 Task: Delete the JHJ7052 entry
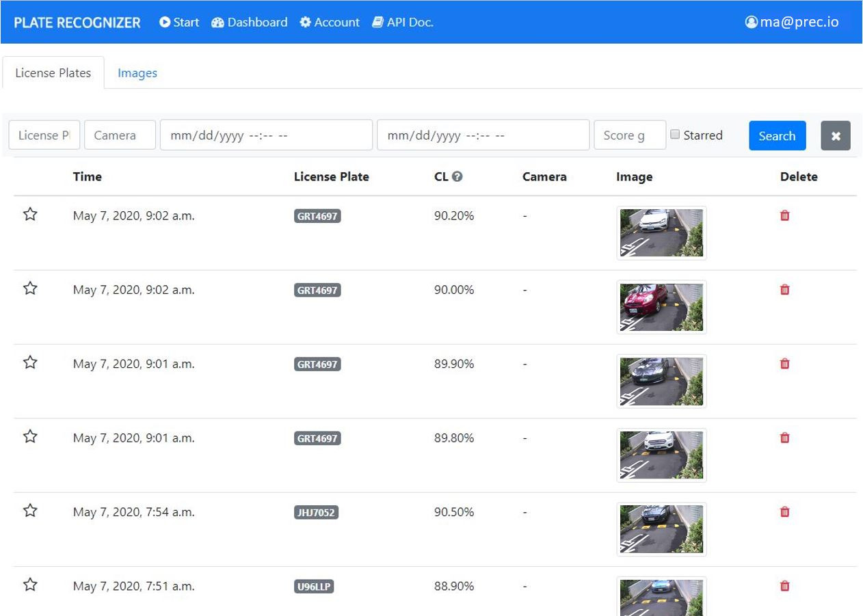(x=784, y=511)
